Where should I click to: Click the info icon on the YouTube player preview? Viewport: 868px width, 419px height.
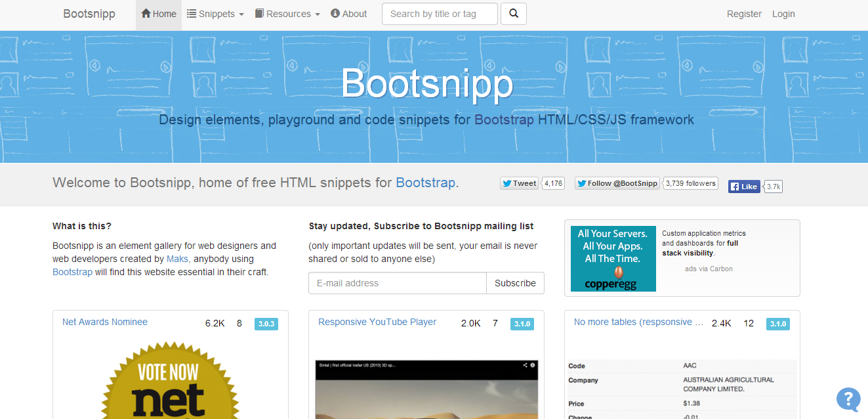(x=533, y=364)
